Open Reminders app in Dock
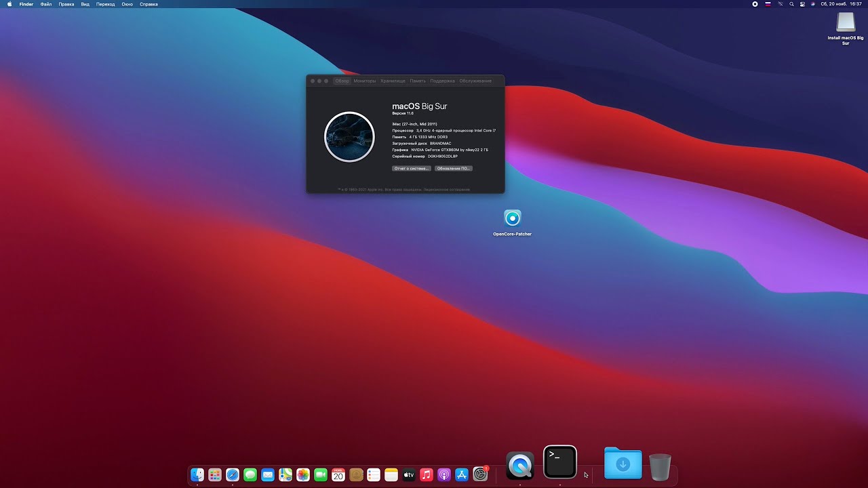This screenshot has height=488, width=868. click(374, 475)
